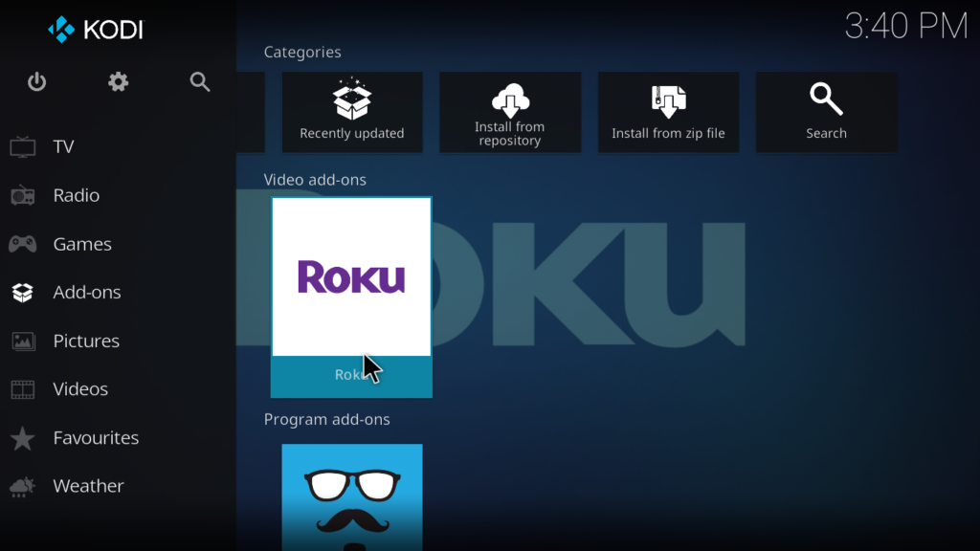This screenshot has height=551, width=980.
Task: Show Favourites from the sidebar
Action: (96, 438)
